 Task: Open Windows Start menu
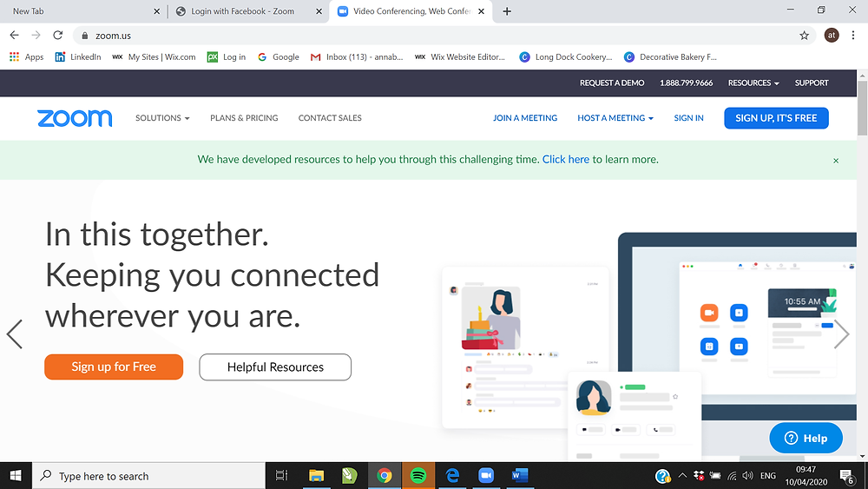tap(16, 476)
